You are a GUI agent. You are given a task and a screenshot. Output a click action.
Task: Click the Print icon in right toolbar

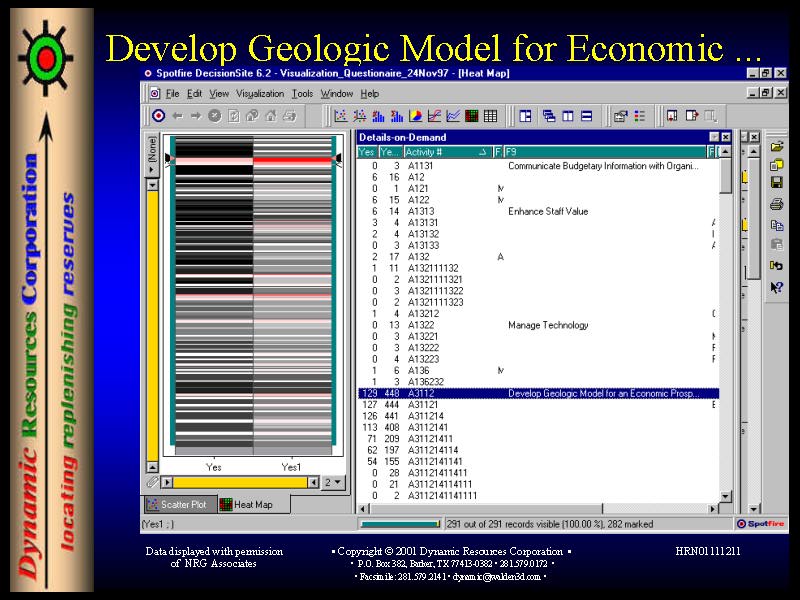(x=776, y=204)
